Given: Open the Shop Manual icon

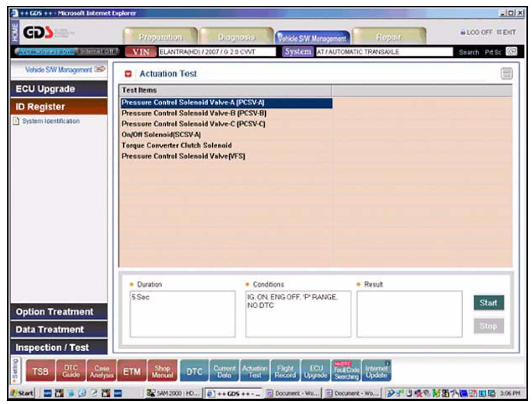Looking at the screenshot, I should pyautogui.click(x=162, y=371).
